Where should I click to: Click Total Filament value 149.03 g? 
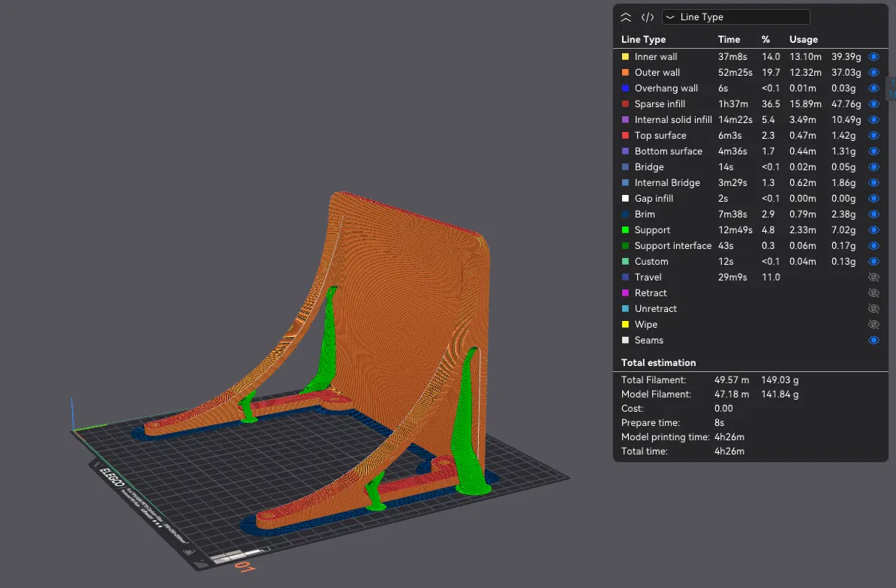tap(780, 379)
